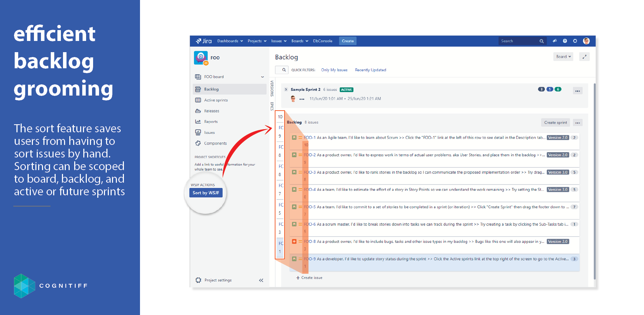Open the Board dropdown button
The height and width of the screenshot is (315, 644).
(x=563, y=57)
